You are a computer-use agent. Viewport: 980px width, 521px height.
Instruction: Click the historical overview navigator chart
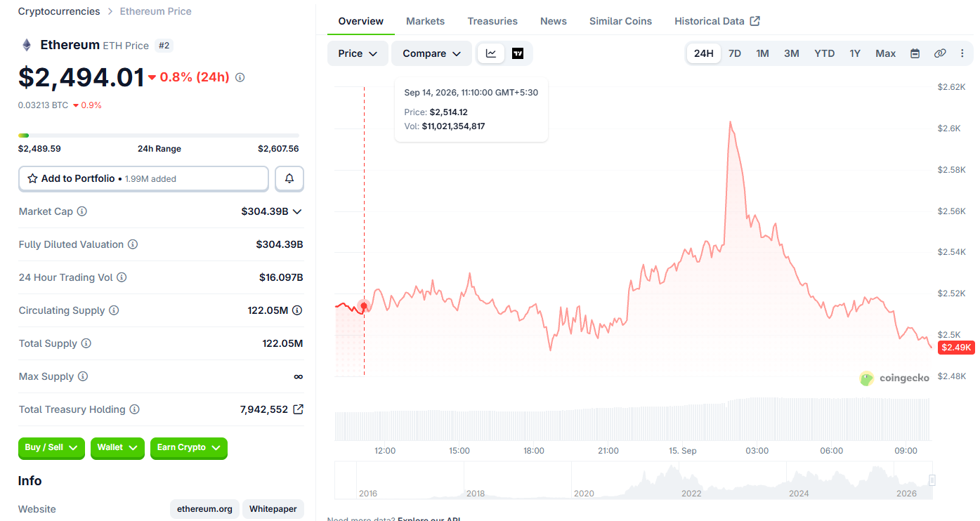tap(634, 480)
